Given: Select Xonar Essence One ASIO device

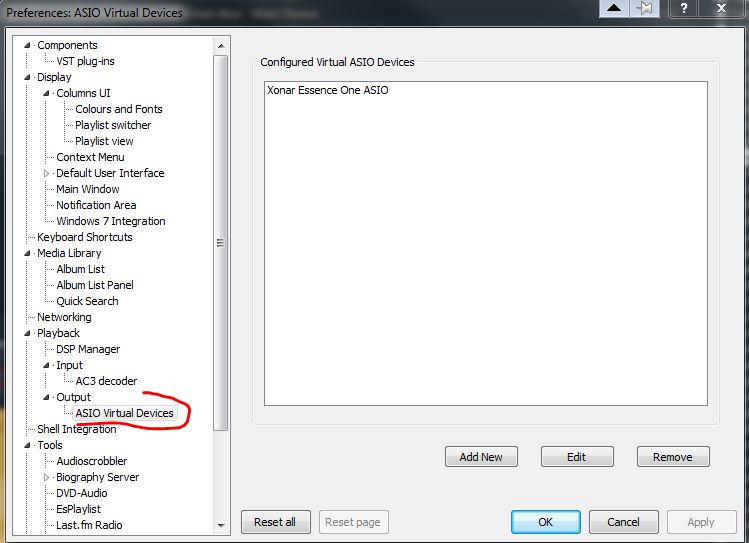Looking at the screenshot, I should [328, 90].
